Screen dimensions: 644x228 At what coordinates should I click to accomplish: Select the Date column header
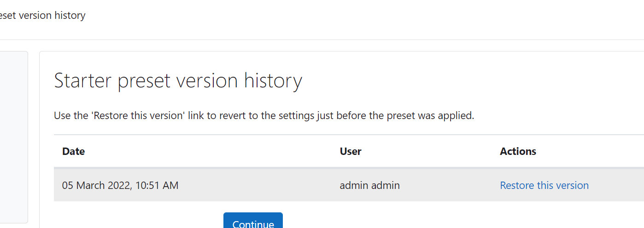[74, 151]
